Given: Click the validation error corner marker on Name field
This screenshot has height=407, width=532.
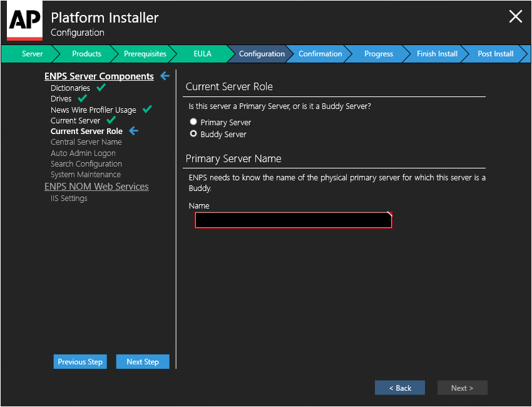Looking at the screenshot, I should [x=390, y=214].
